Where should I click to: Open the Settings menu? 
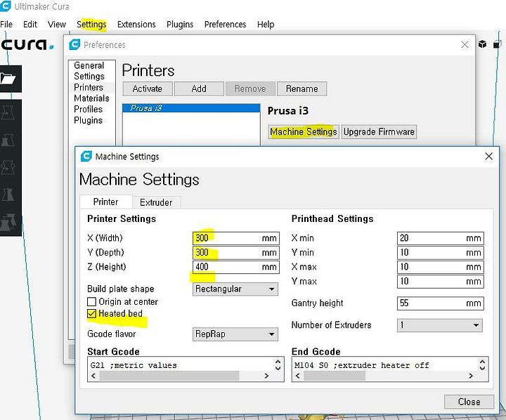[x=91, y=24]
